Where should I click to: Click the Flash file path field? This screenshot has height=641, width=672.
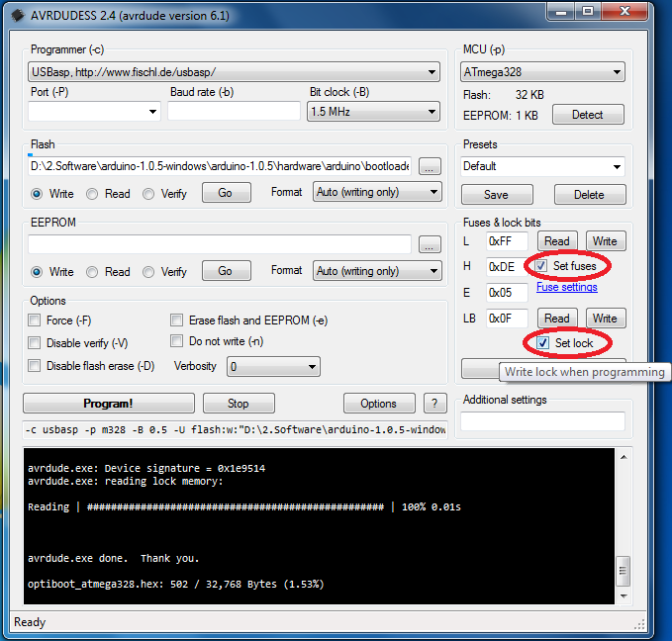220,166
